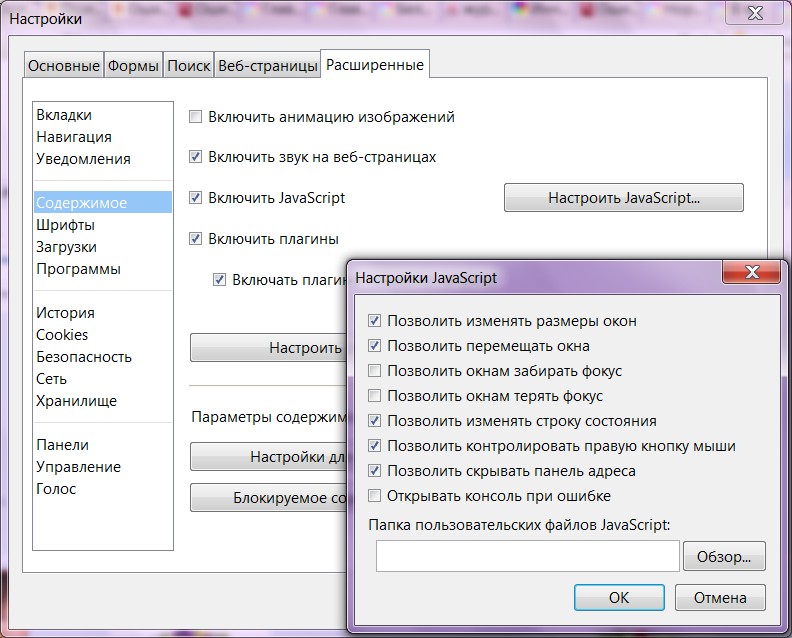The width and height of the screenshot is (792, 638).
Task: Select Шрифты in the settings list
Action: click(x=66, y=225)
